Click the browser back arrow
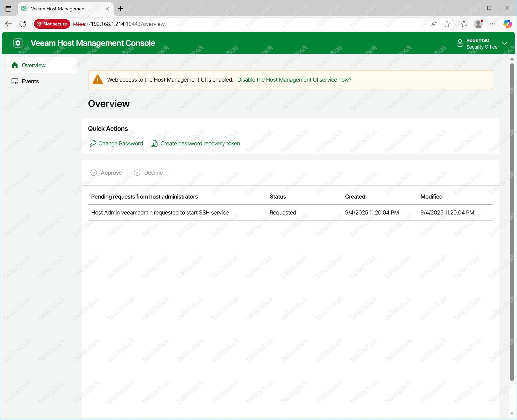Screen dimensions: 517x420 (8, 24)
